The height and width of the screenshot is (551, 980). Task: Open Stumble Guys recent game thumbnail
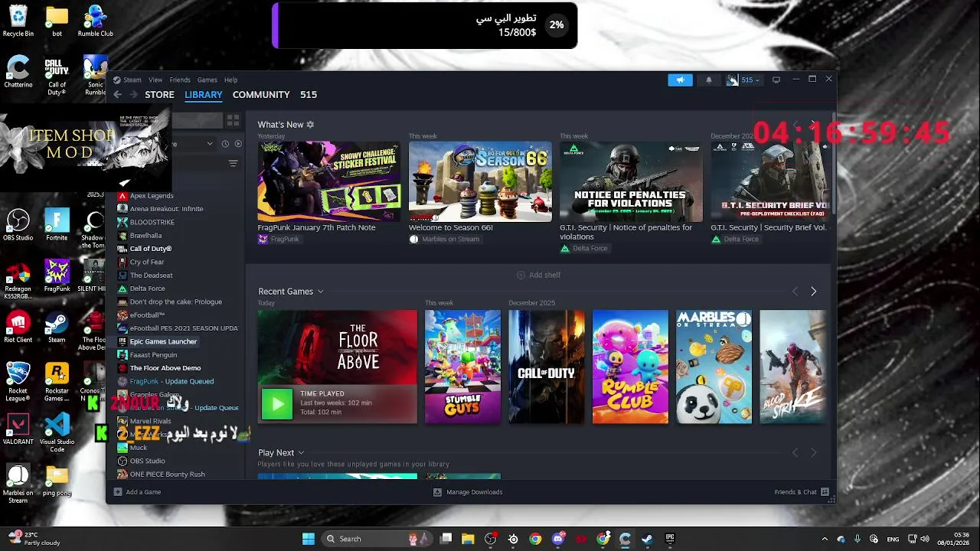pyautogui.click(x=462, y=367)
